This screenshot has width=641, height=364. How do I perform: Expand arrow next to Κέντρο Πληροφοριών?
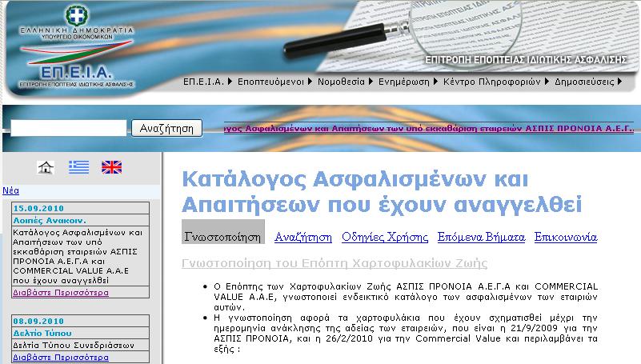[547, 82]
